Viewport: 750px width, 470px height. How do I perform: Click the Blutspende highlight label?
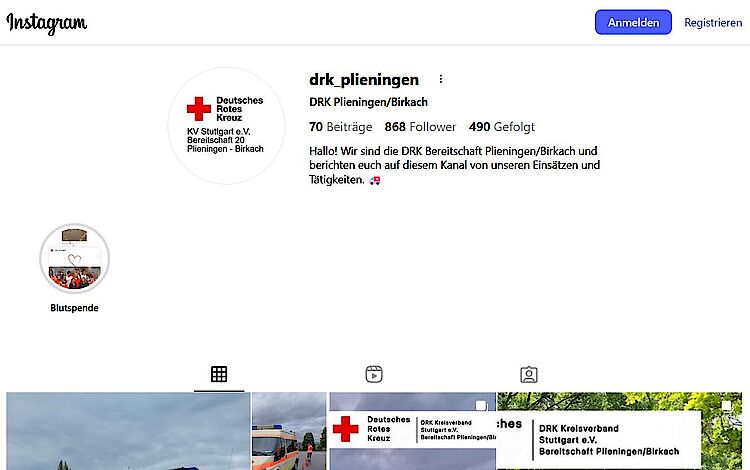point(74,308)
